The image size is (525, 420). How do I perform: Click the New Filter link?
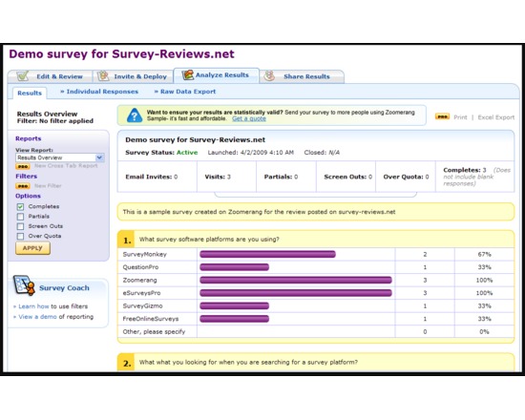(48, 185)
